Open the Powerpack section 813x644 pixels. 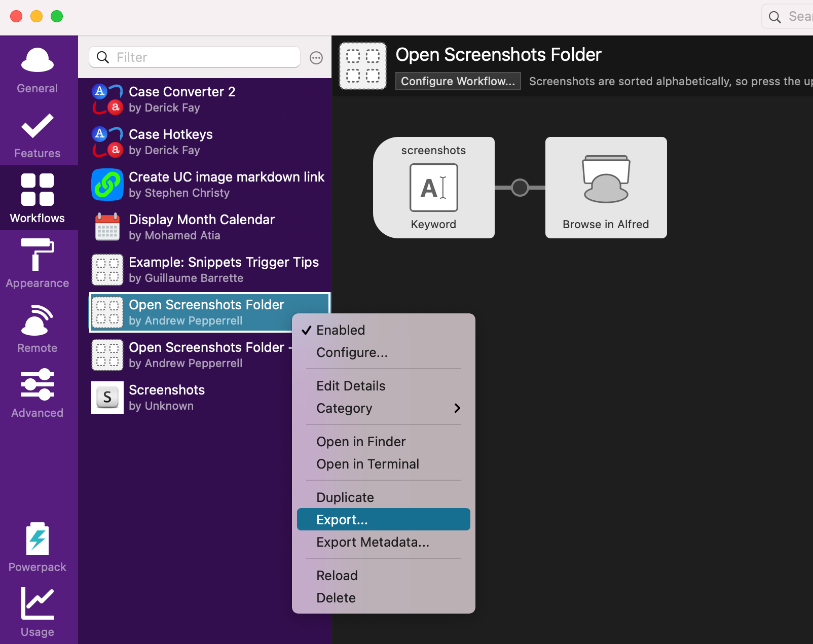(38, 547)
